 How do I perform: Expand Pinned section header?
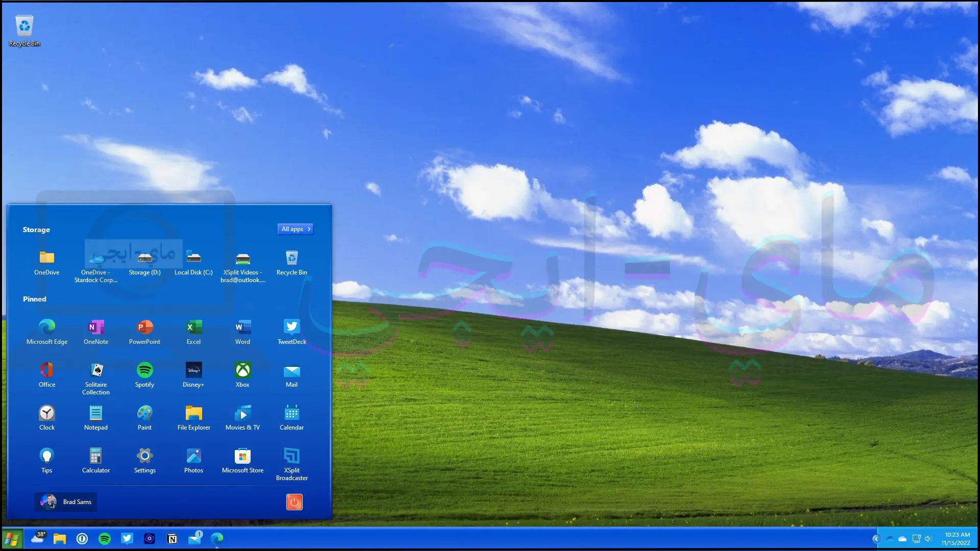pyautogui.click(x=35, y=298)
